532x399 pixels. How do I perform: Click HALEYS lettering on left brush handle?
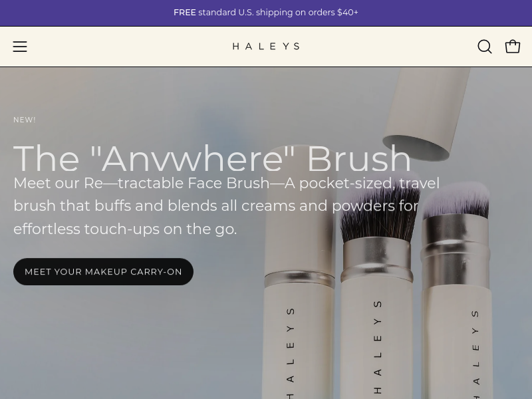point(290,353)
